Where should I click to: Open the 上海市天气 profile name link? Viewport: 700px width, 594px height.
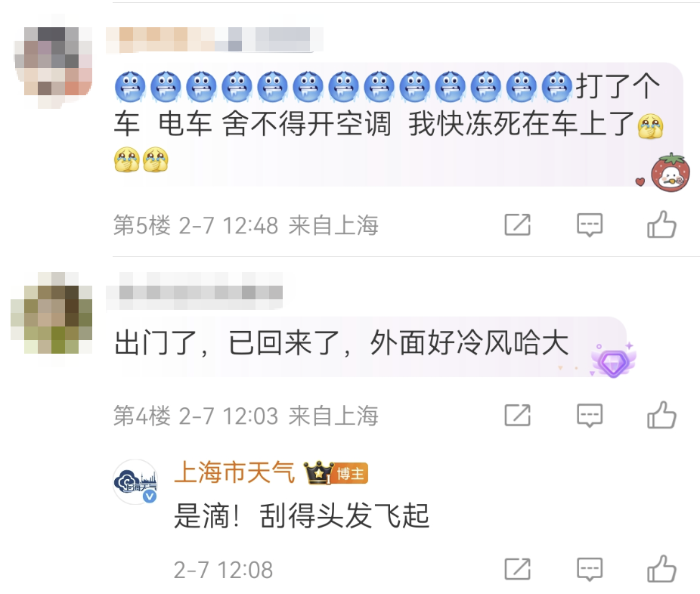[x=234, y=472]
